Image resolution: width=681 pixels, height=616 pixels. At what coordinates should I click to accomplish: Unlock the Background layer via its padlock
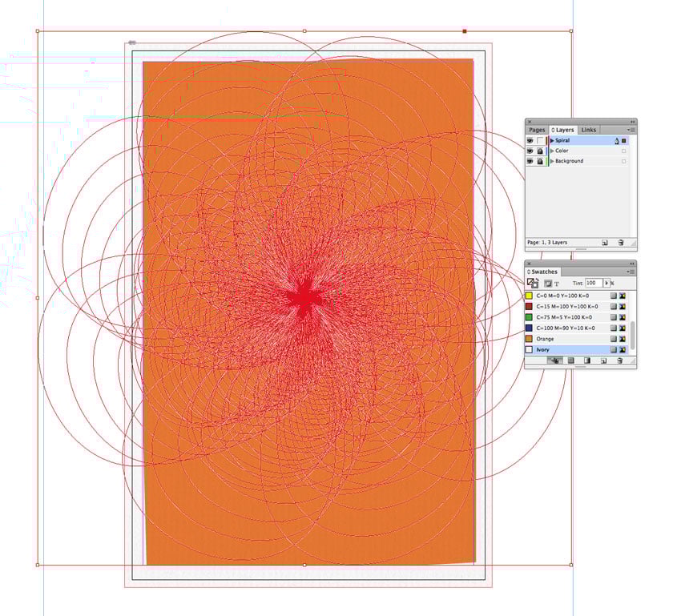540,161
